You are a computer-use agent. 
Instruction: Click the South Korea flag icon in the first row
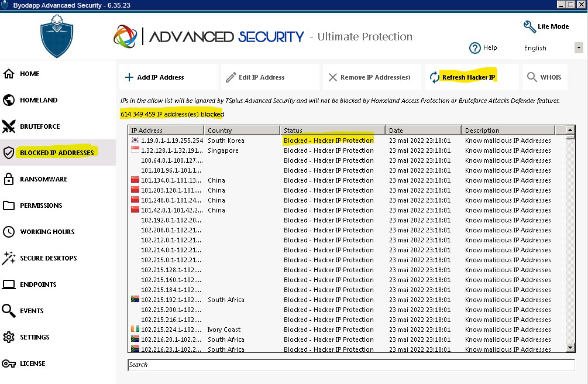[135, 140]
